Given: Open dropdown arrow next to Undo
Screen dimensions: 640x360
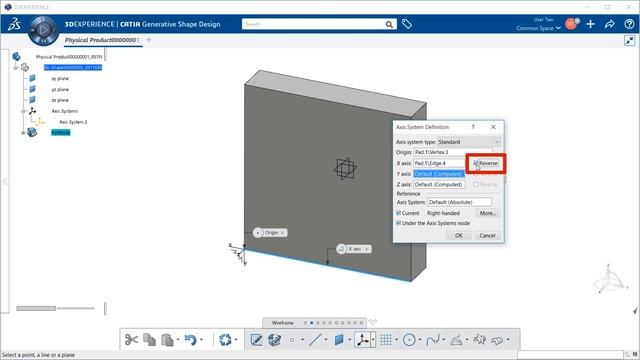Looking at the screenshot, I should coord(202,340).
